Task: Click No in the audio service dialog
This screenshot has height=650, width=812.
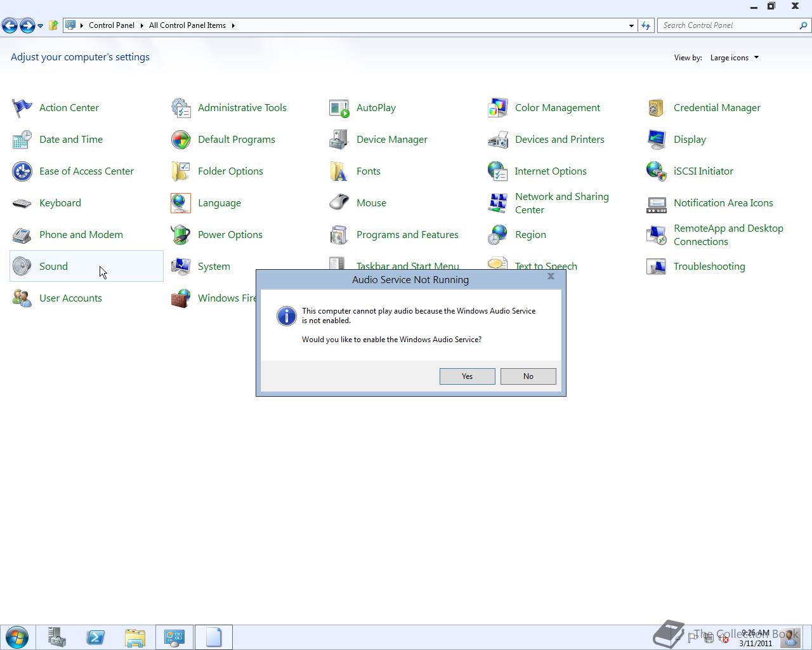Action: 528,376
